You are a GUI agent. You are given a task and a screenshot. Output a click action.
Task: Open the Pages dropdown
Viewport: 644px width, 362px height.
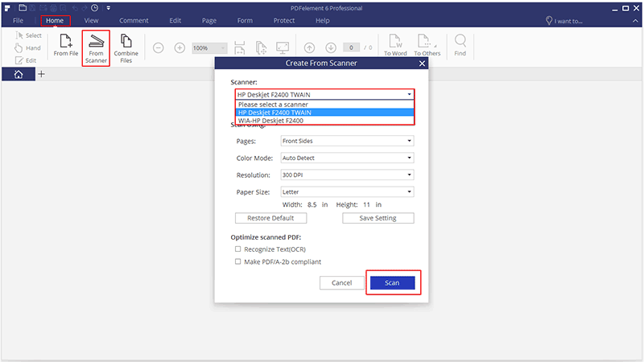[x=347, y=141]
